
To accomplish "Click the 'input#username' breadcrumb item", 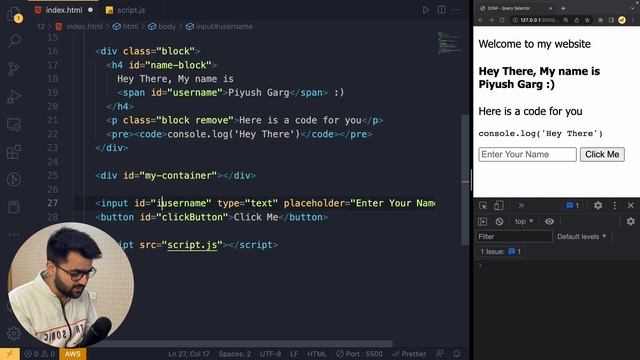I will tap(219, 27).
